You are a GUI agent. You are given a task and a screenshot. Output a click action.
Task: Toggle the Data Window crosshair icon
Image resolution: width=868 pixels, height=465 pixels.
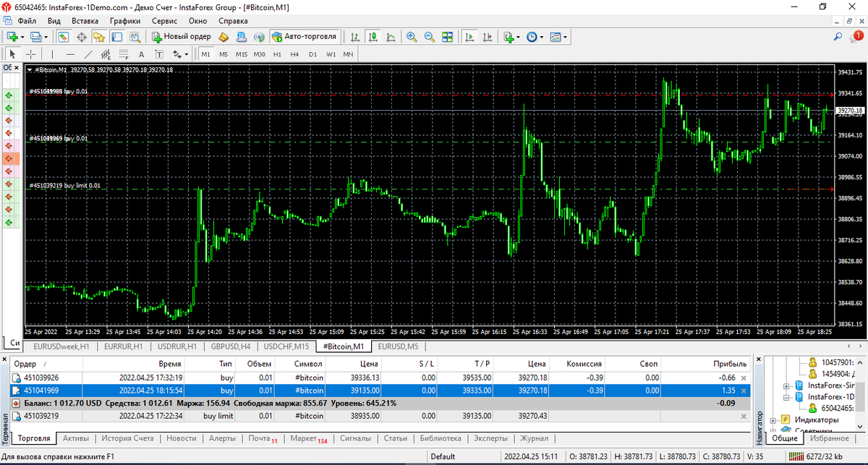pos(81,36)
